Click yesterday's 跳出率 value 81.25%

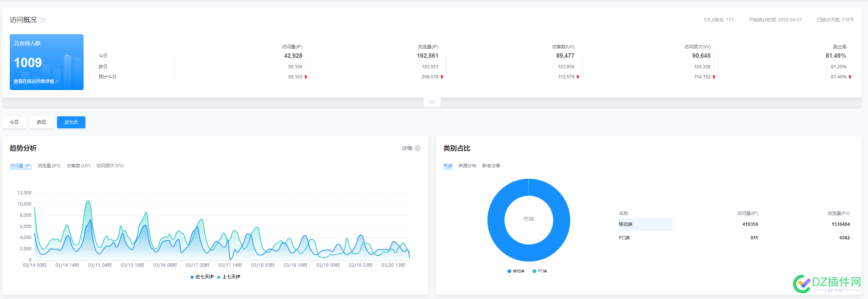coord(839,67)
